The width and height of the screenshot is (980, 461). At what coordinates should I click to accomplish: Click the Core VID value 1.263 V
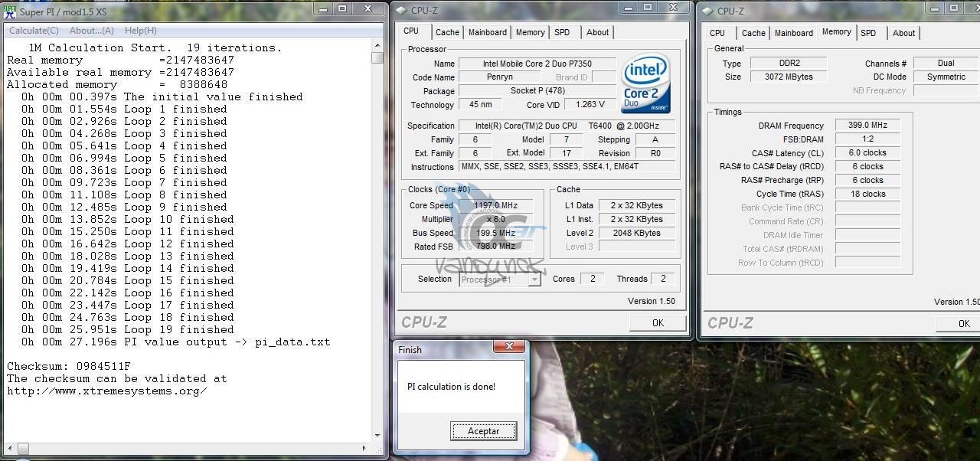click(x=590, y=105)
